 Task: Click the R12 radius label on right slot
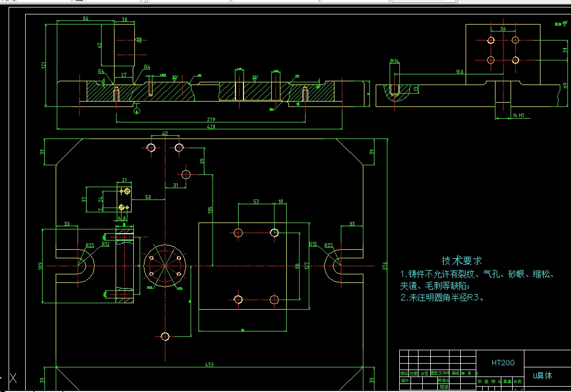pos(313,243)
